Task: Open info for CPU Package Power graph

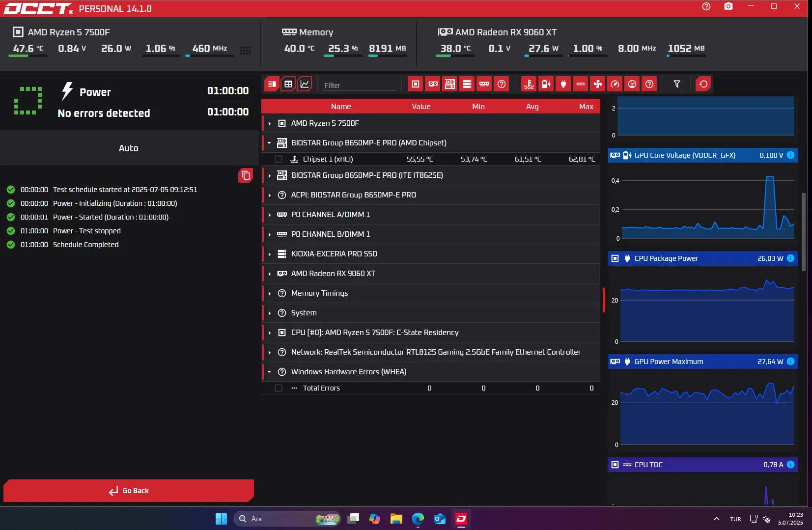Action: pyautogui.click(x=791, y=258)
